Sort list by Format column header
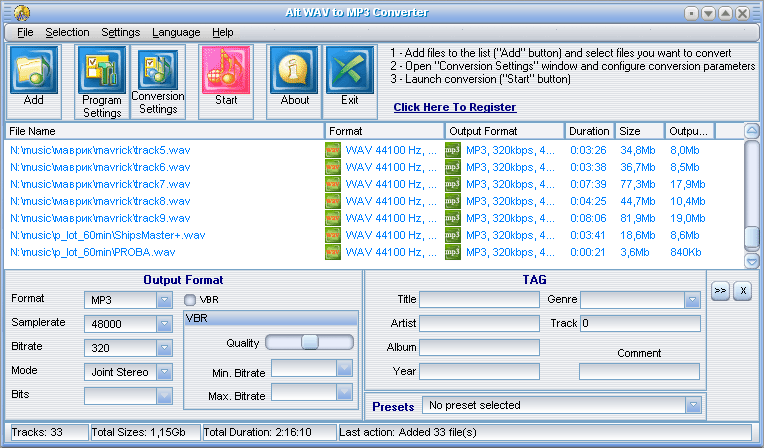 [x=385, y=131]
